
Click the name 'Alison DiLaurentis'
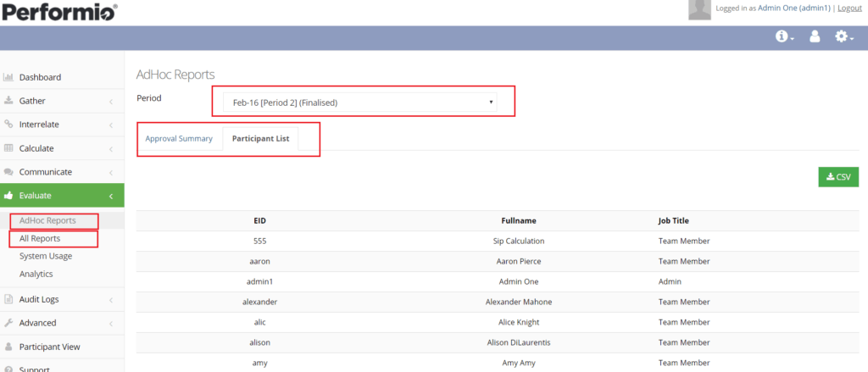[x=519, y=342]
